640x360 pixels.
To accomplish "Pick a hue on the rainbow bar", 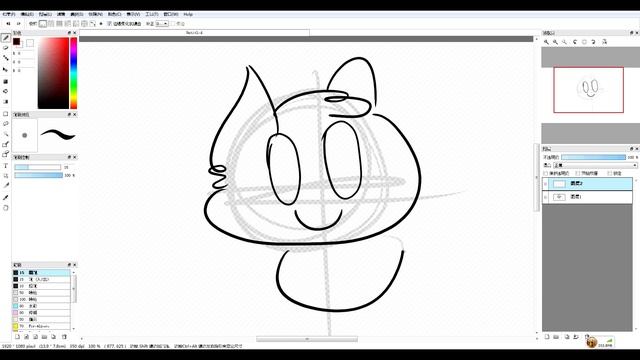I will [73, 73].
